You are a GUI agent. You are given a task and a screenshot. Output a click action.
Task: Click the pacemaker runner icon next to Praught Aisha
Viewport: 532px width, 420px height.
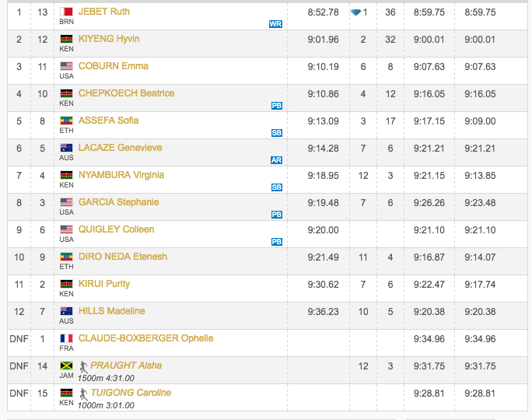(83, 366)
